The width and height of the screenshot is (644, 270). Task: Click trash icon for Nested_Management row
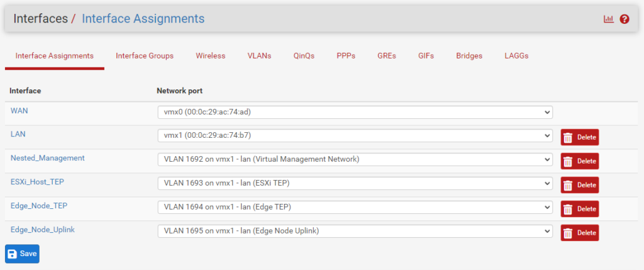(568, 161)
